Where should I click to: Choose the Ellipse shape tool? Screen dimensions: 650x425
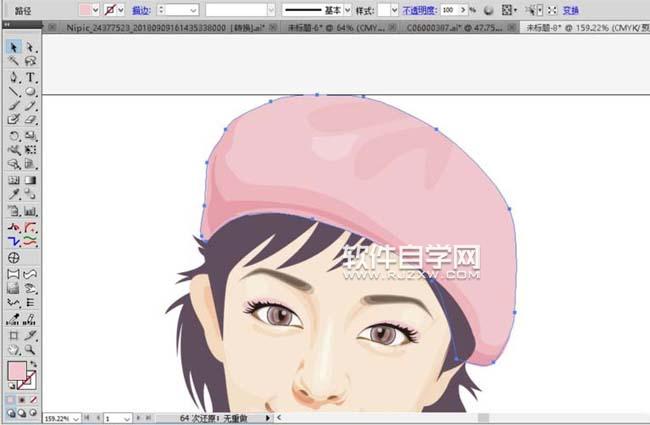[30, 92]
